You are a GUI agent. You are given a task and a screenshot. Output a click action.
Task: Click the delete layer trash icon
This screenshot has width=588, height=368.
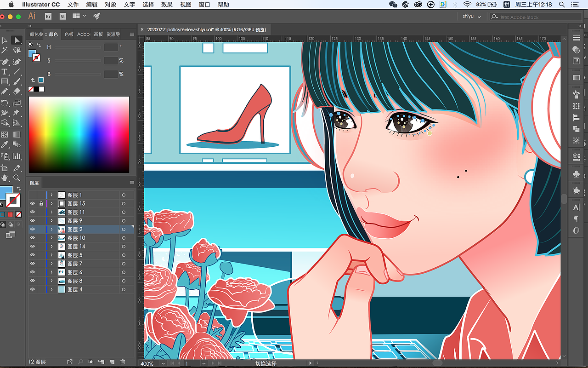[x=123, y=362]
